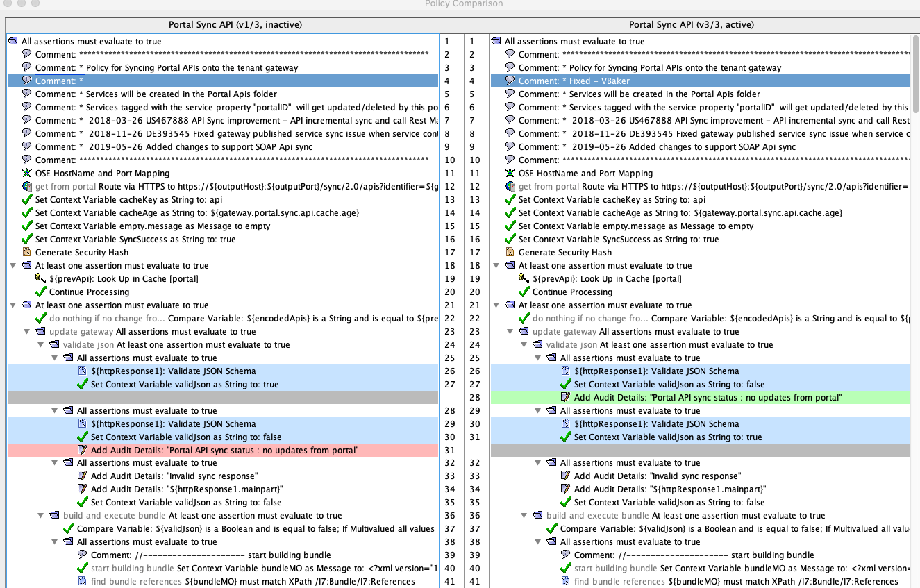Click the OSE HostName and Port Mapping icon
Image resolution: width=920 pixels, height=588 pixels.
pos(26,173)
